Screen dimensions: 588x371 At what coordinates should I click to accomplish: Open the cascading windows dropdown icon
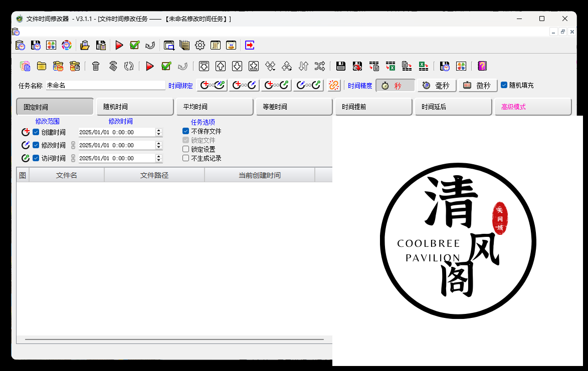pos(169,45)
